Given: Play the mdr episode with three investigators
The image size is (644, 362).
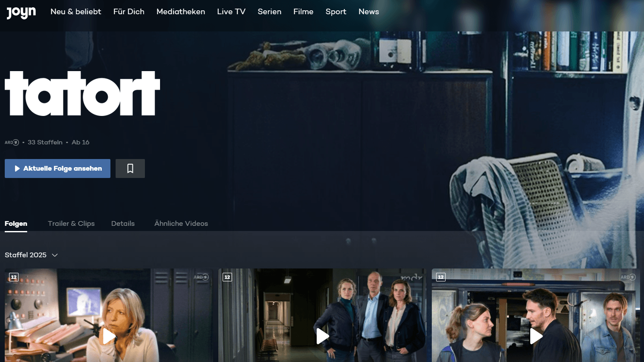Looking at the screenshot, I should 322,336.
